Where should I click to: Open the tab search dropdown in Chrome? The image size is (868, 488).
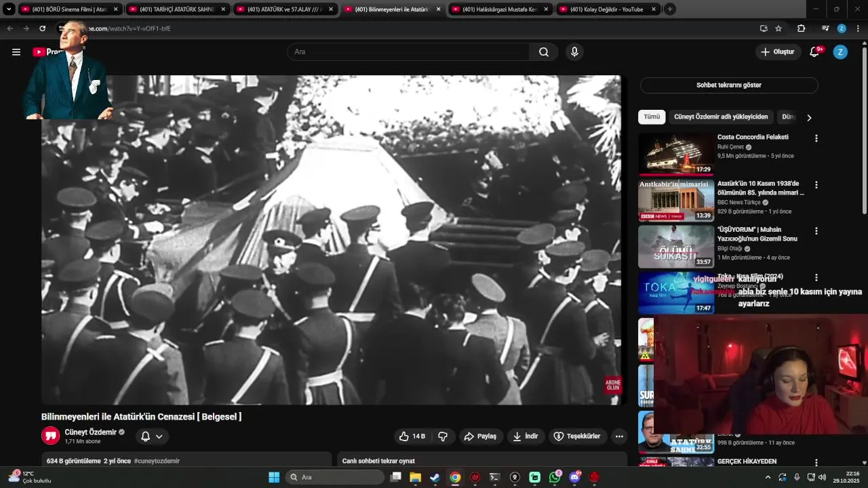point(9,9)
